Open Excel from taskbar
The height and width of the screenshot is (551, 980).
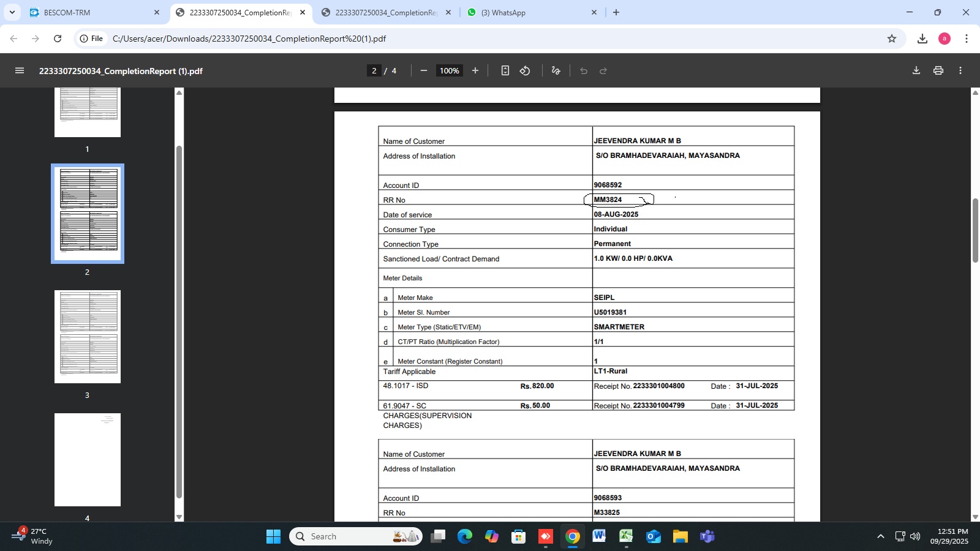coord(625,536)
